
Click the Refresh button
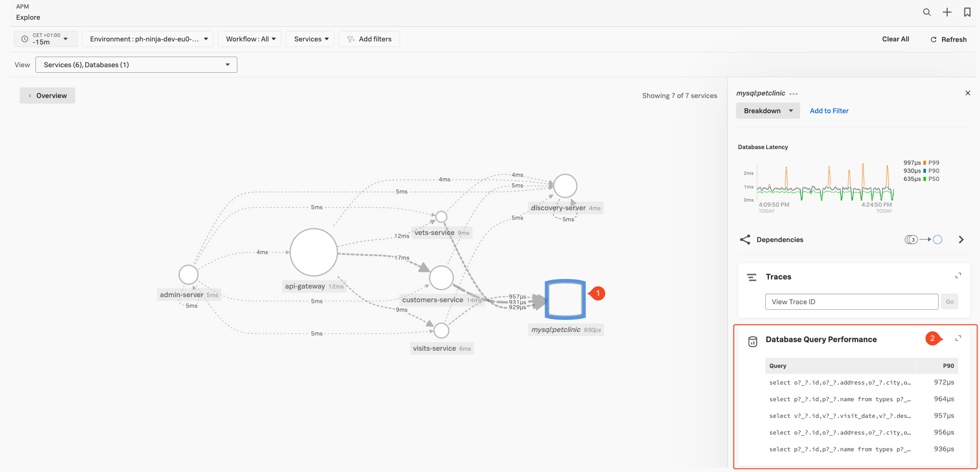click(949, 39)
